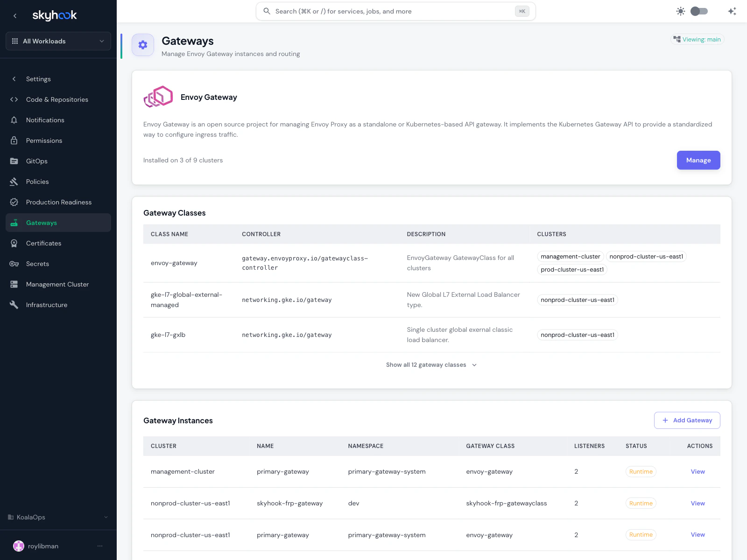Click the skyhook logo

55,15
